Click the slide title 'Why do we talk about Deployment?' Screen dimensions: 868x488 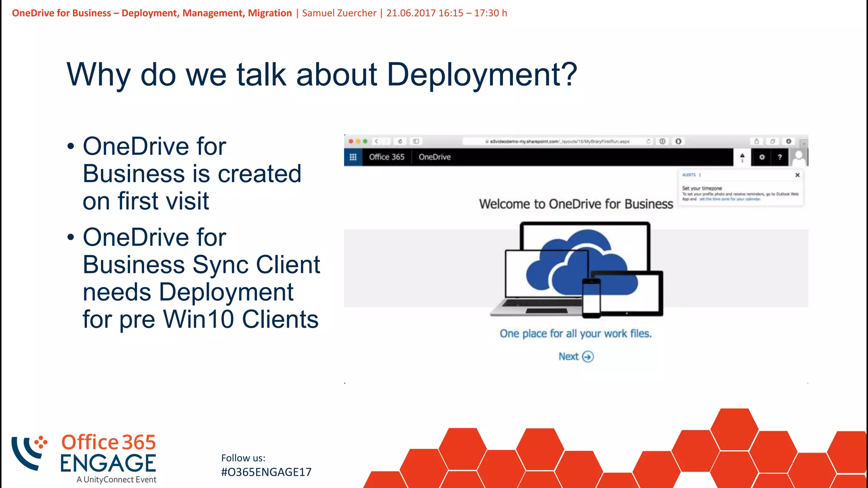point(322,75)
